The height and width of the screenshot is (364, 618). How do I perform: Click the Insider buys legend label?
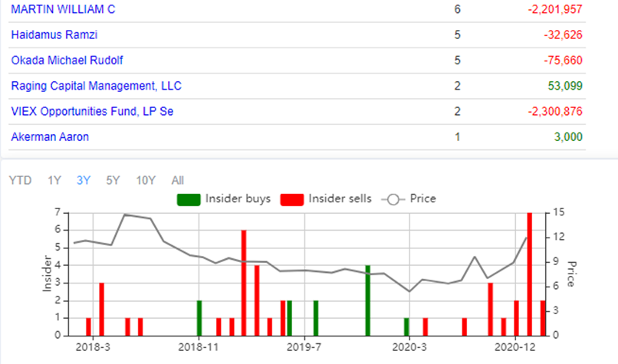pos(238,198)
